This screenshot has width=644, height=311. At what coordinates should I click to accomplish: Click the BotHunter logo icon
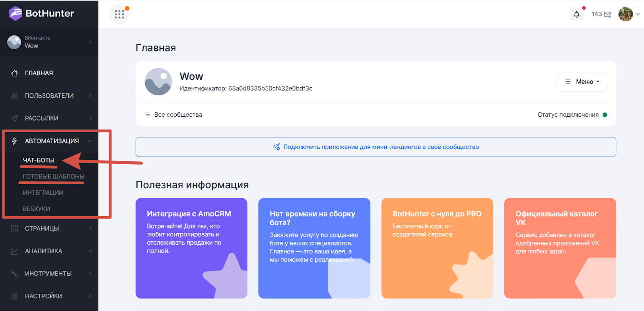click(x=16, y=13)
